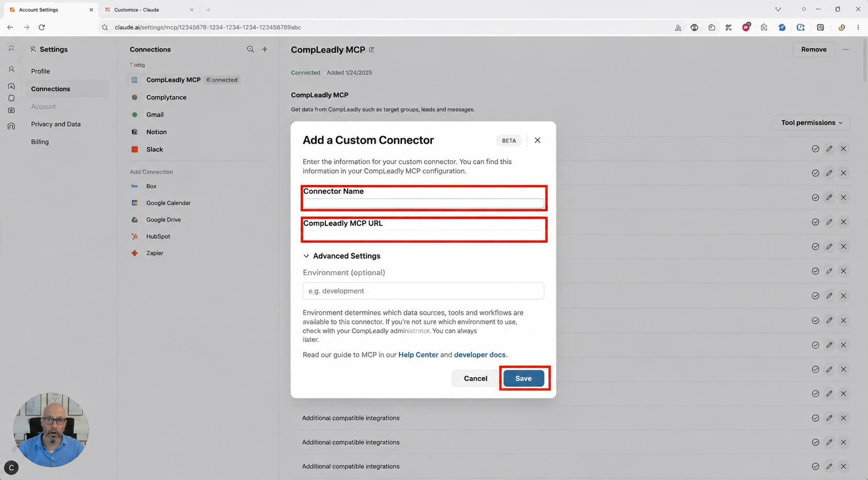Open the C user avatar at bottom left
Viewport: 868px width, 480px height.
pos(11,468)
